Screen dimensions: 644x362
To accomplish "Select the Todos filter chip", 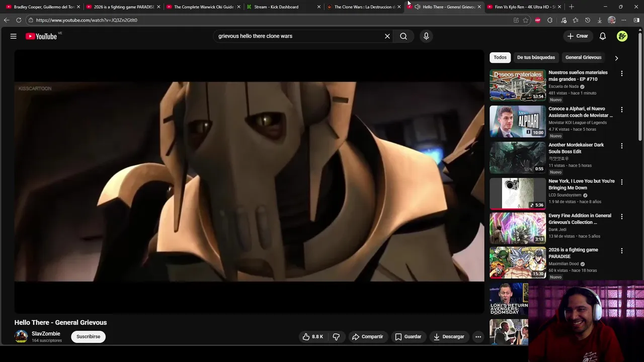I will [500, 57].
